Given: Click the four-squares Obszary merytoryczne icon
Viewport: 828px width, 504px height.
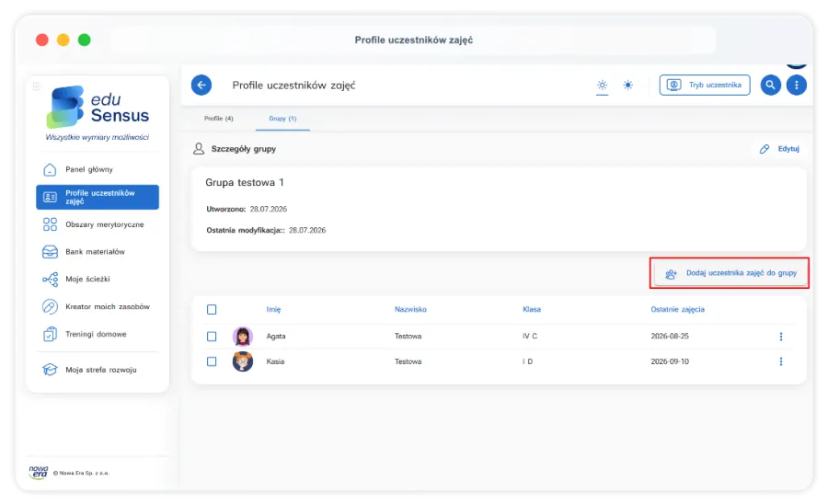Looking at the screenshot, I should pyautogui.click(x=50, y=224).
